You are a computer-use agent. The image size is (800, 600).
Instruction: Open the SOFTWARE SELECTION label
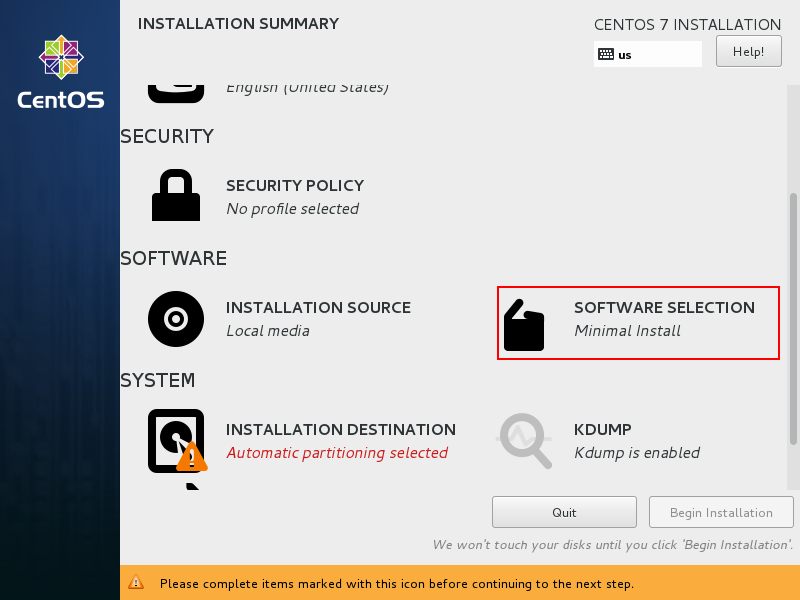[664, 308]
